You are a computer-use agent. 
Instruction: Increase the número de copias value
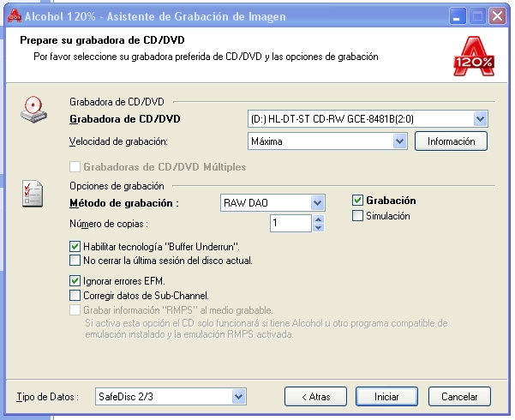(318, 219)
